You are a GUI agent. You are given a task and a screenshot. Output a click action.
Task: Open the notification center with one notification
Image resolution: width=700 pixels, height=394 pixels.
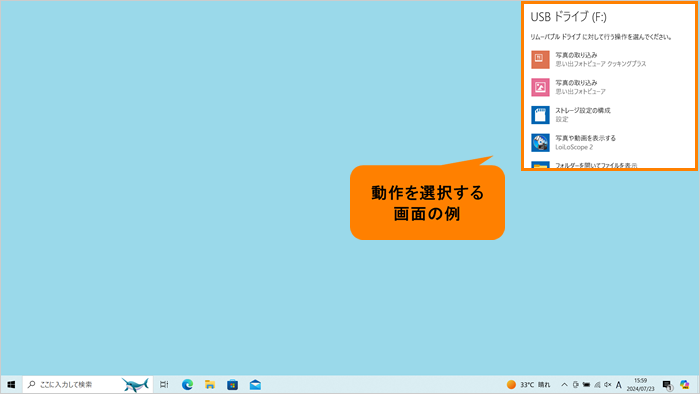(x=667, y=385)
